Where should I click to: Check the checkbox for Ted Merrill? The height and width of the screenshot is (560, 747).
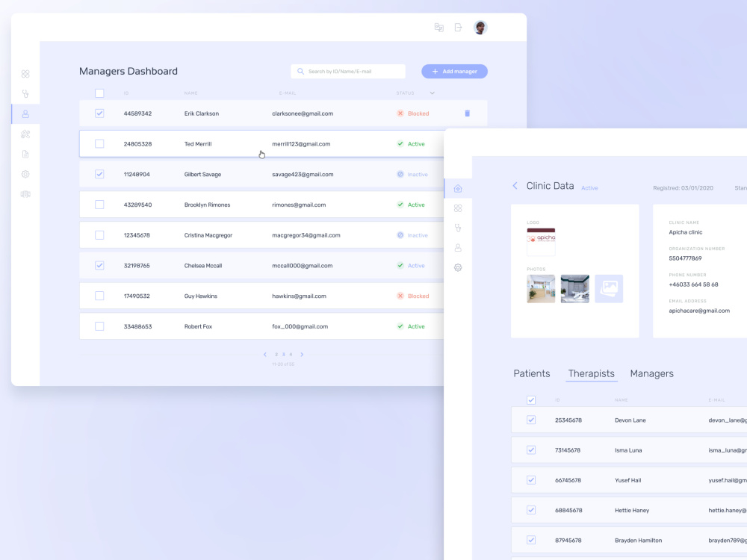click(x=99, y=144)
